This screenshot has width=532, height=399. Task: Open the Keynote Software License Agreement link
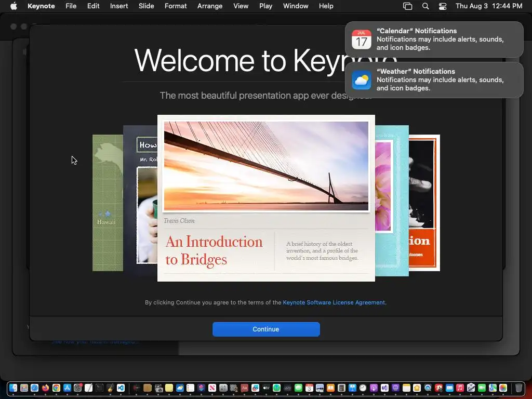[x=334, y=302]
